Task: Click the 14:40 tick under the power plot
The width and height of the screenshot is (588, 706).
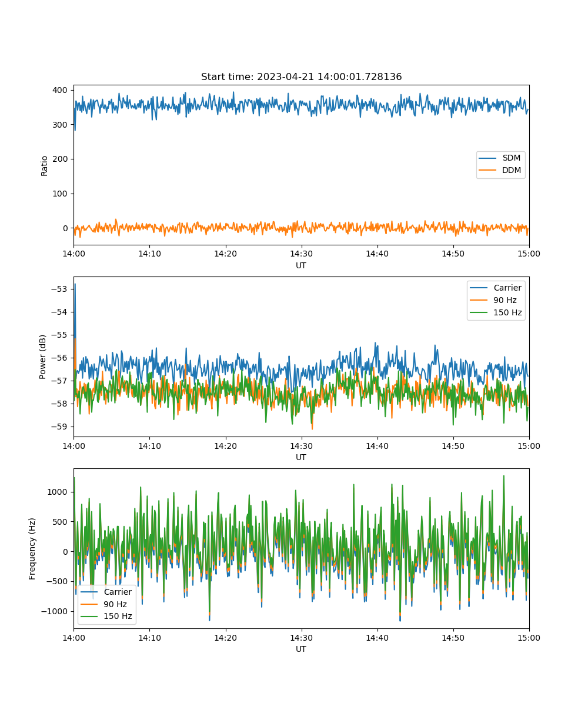Action: pyautogui.click(x=377, y=445)
